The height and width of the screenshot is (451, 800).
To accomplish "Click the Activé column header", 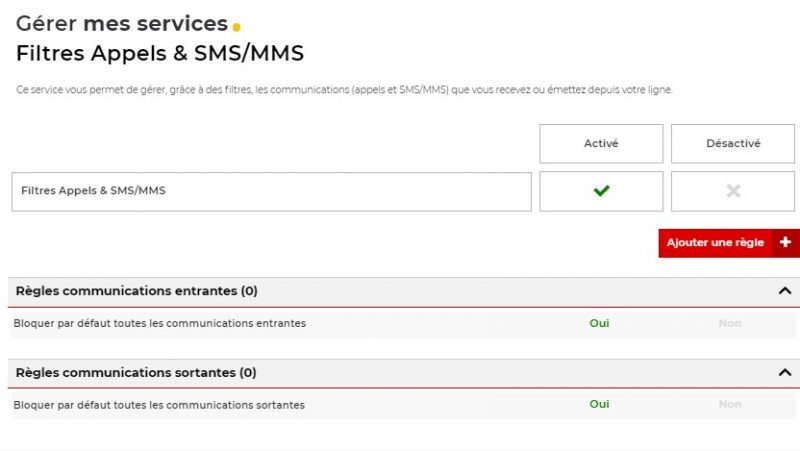I will click(x=601, y=143).
